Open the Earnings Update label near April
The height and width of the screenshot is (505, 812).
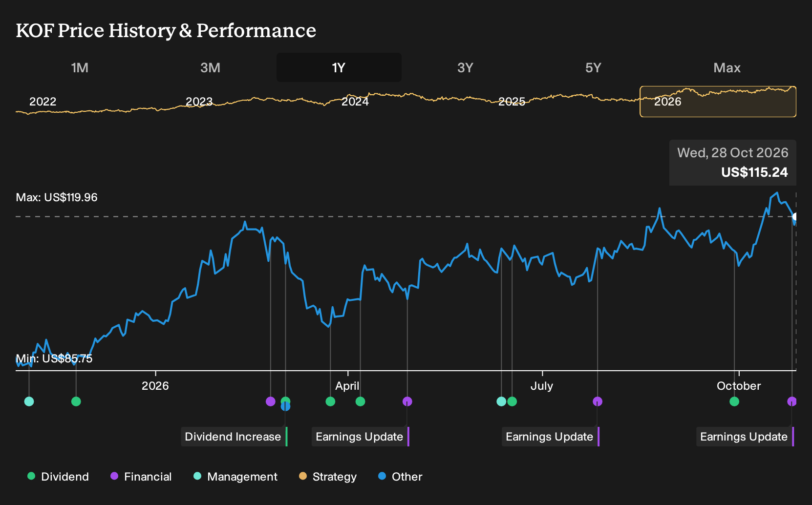[x=361, y=437]
